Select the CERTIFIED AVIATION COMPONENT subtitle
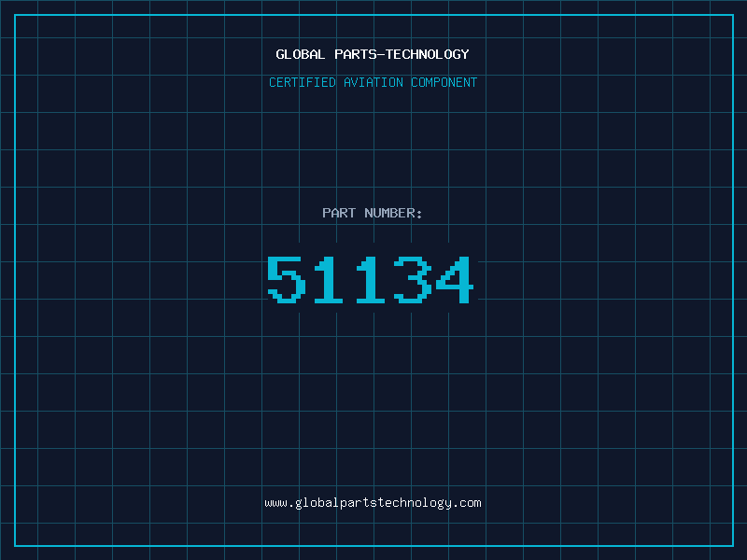The image size is (747, 560). coord(373,82)
